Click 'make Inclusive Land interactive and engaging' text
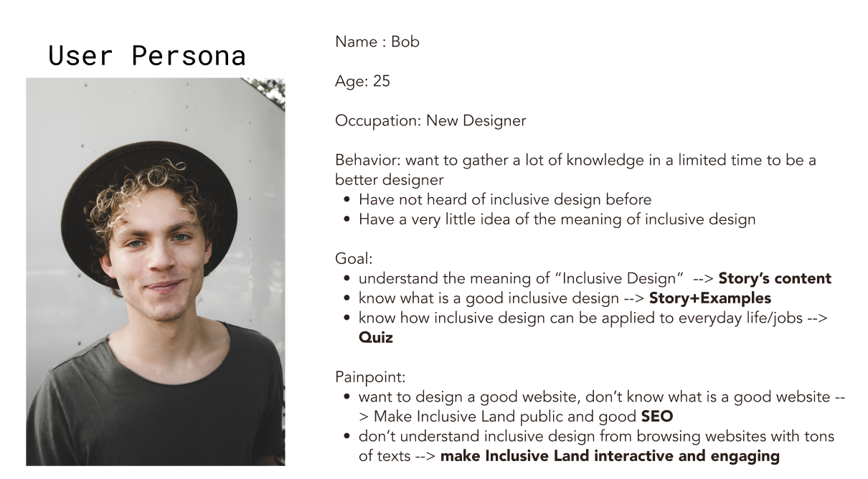 point(610,456)
